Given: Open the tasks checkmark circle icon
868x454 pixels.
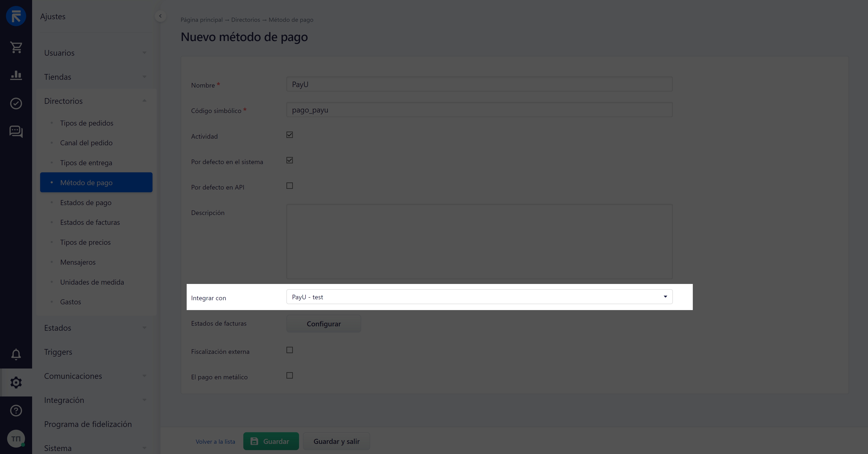Looking at the screenshot, I should [x=16, y=103].
